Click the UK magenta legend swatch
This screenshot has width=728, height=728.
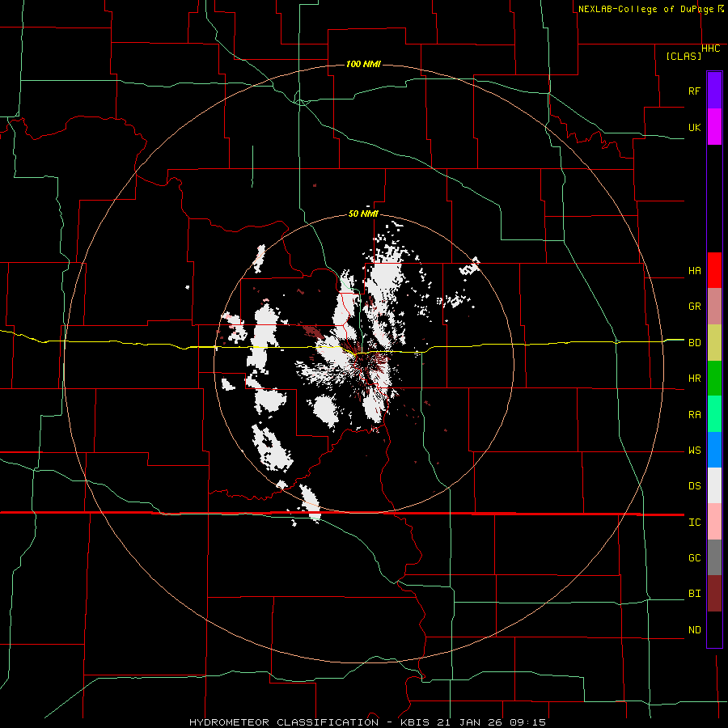click(714, 127)
